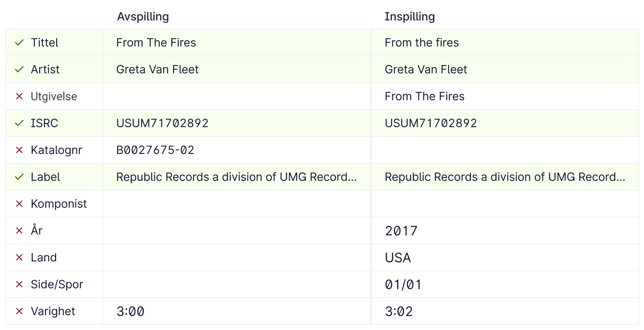This screenshot has height=330, width=644.
Task: Click the green checkmark beside Label
Action: (x=19, y=177)
